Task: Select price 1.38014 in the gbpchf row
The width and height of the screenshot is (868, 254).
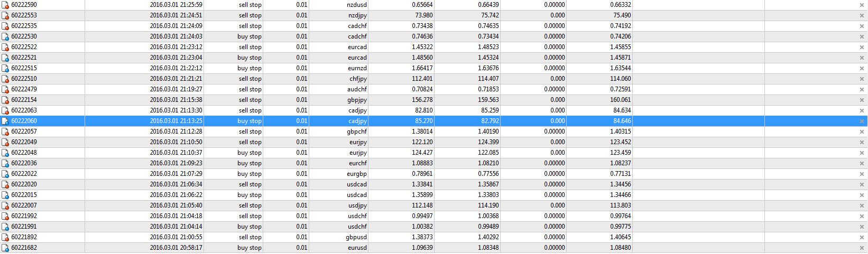Action: point(422,131)
